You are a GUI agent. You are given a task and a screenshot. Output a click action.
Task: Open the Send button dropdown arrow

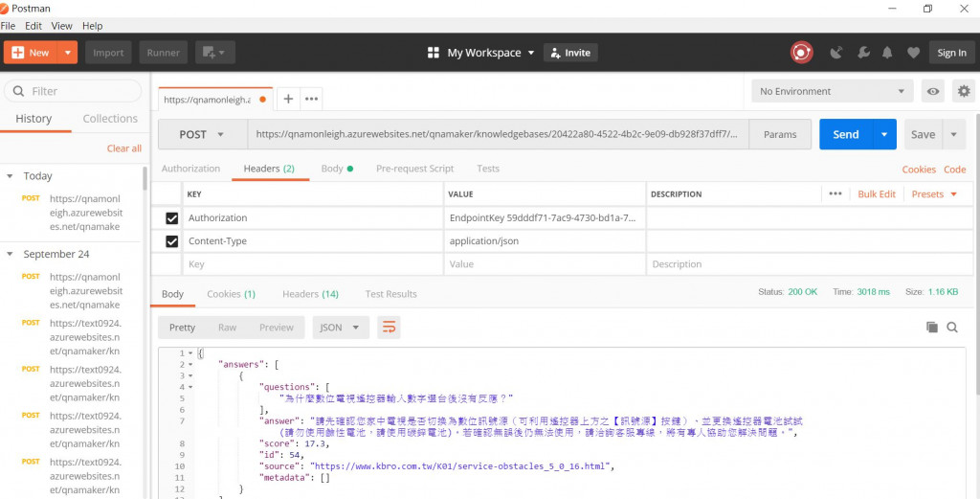coord(883,134)
